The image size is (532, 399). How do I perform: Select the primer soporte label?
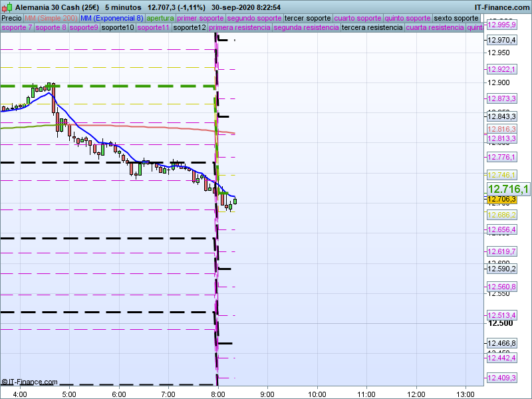pos(200,18)
